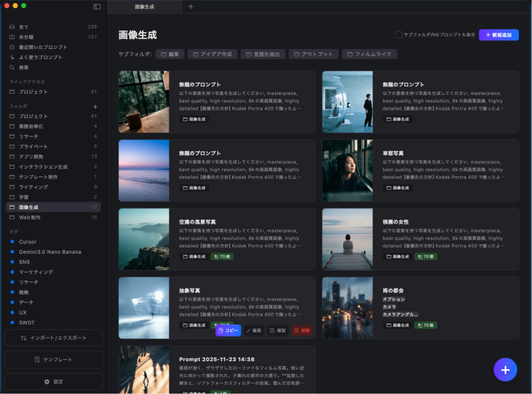Open the 雨の都会 city thumbnail

pos(348,308)
